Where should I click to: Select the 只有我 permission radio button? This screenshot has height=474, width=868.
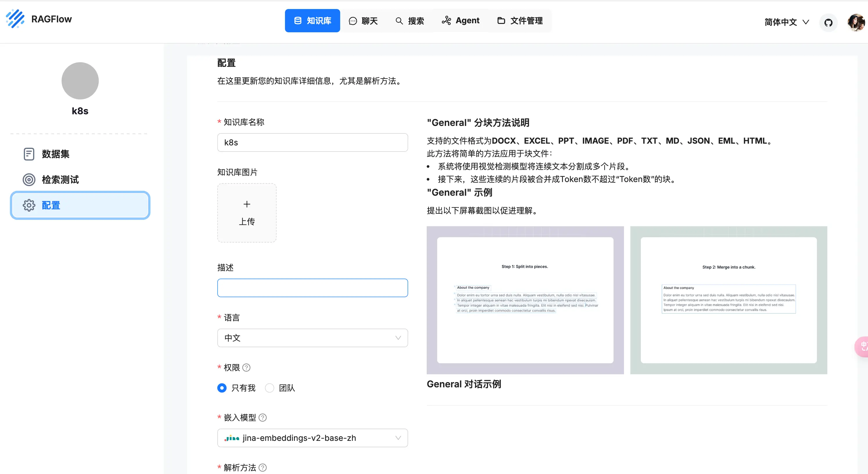coord(222,388)
